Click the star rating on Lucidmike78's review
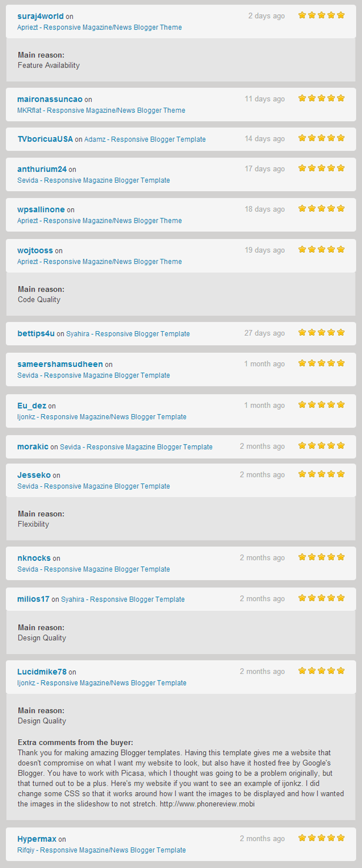The height and width of the screenshot is (868, 362). coord(321,670)
